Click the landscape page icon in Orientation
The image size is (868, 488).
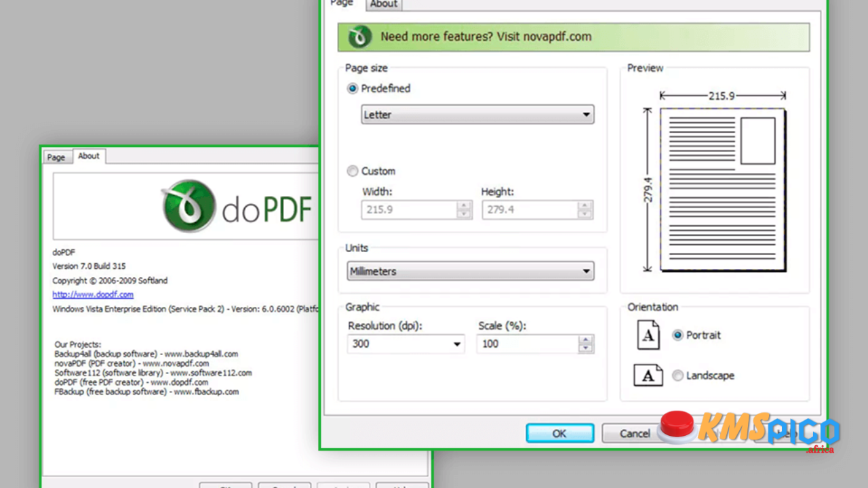(x=648, y=375)
